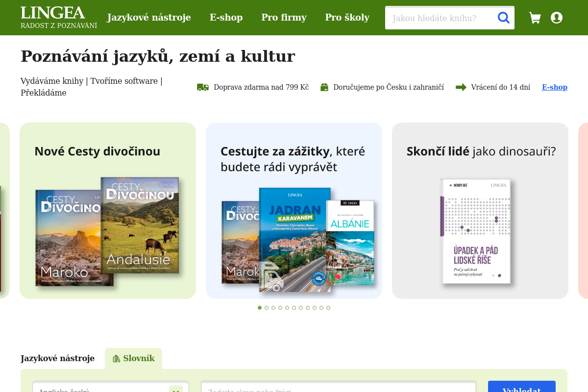Select the fifth carousel dot
This screenshot has width=588, height=392.
[287, 308]
